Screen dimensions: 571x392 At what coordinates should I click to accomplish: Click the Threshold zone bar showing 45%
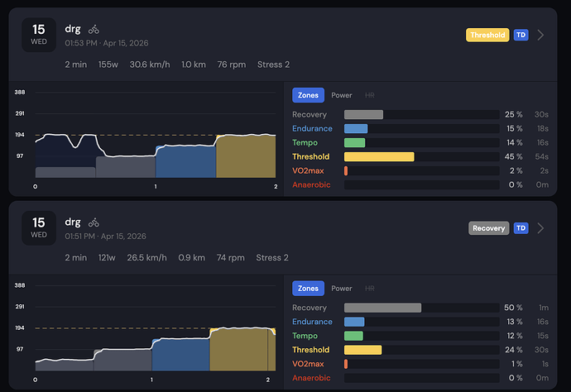(379, 156)
